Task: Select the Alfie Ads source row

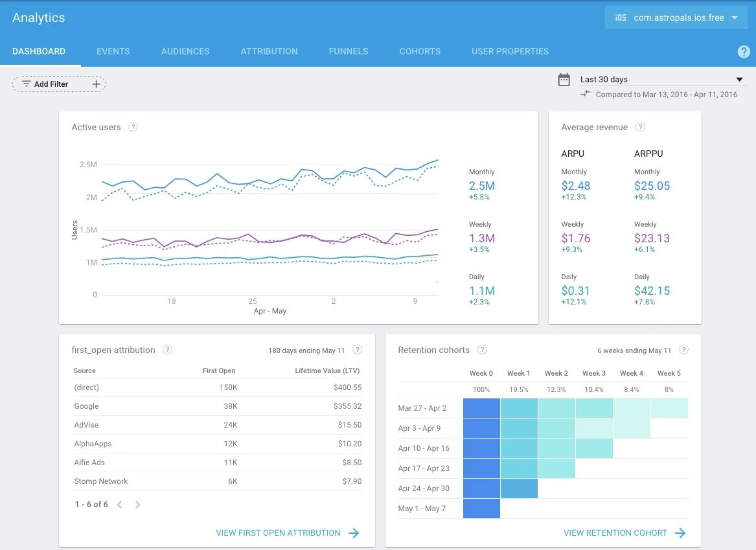Action: [217, 463]
